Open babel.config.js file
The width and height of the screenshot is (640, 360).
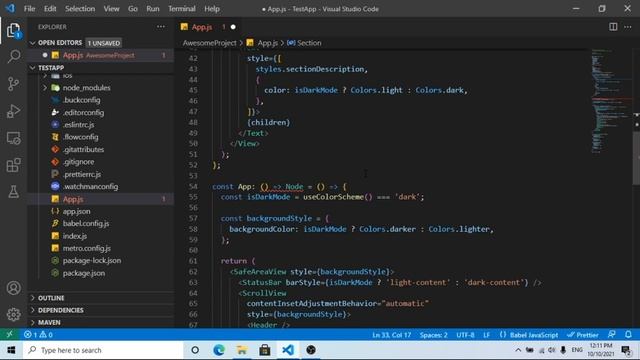coord(86,224)
